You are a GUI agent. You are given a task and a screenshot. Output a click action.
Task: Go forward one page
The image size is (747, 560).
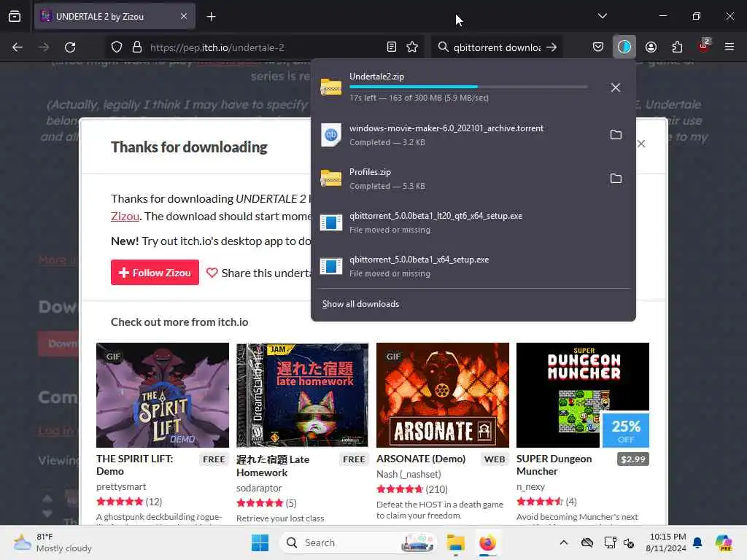(44, 47)
